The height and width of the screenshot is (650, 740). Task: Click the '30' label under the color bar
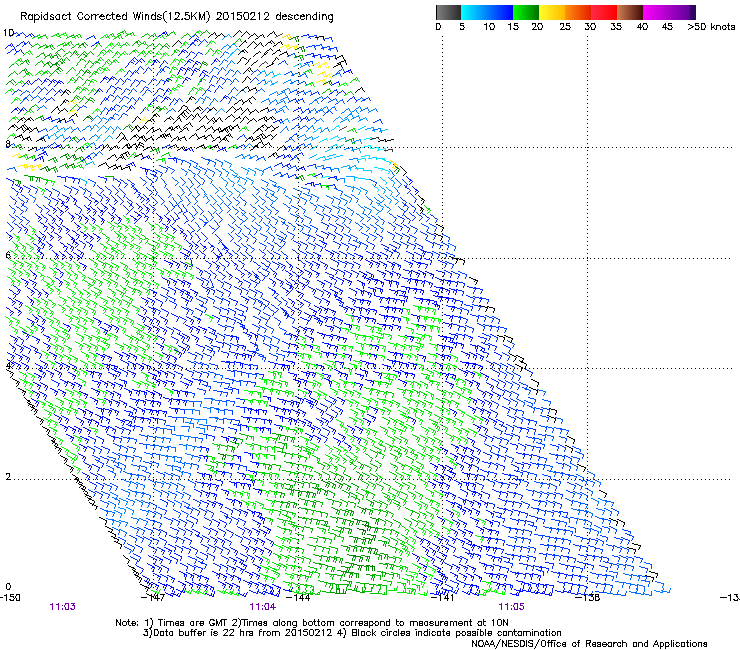pyautogui.click(x=590, y=27)
